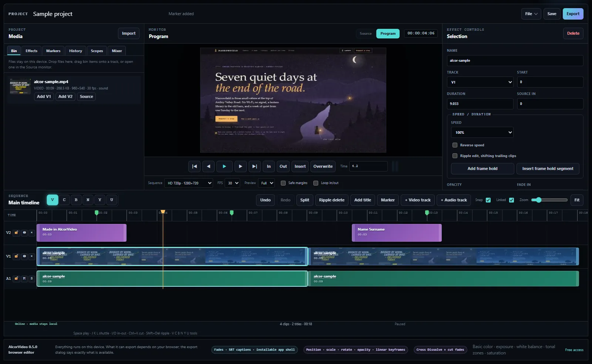Click Add frame hold button
Viewport: 592px width, 364px height.
[x=482, y=169]
